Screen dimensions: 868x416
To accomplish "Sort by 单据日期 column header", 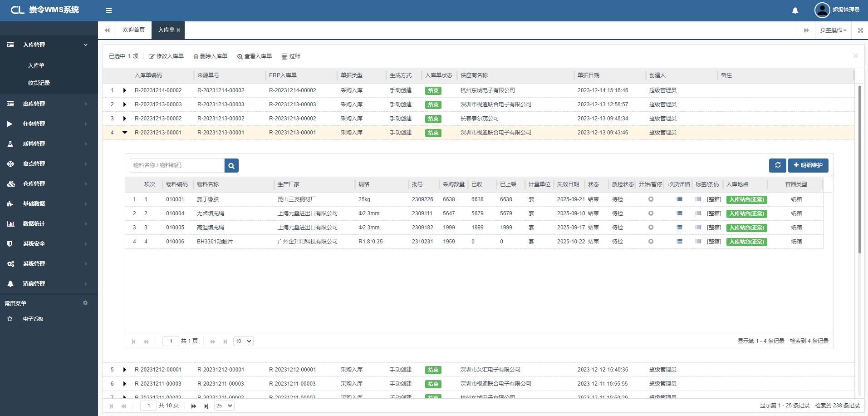I will point(588,75).
